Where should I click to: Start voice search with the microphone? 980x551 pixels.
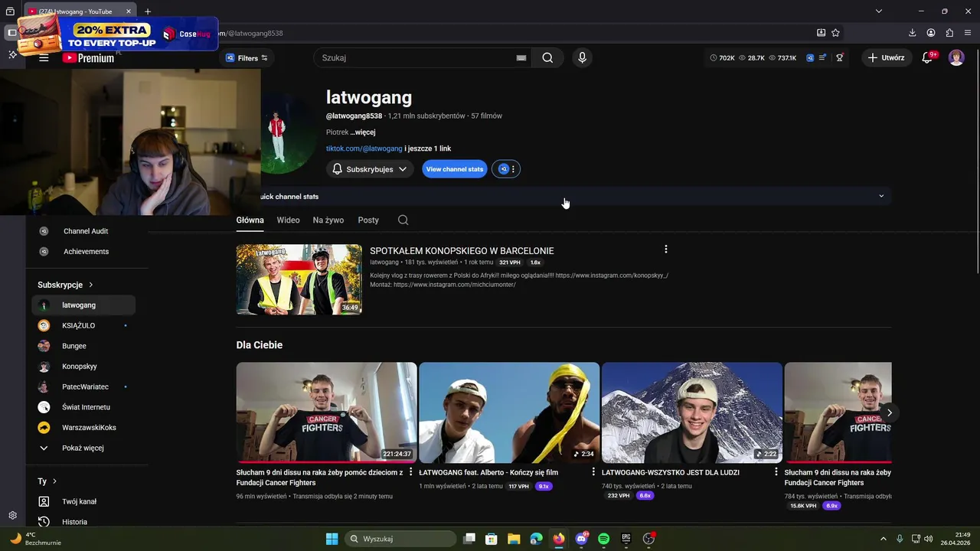[x=582, y=57]
